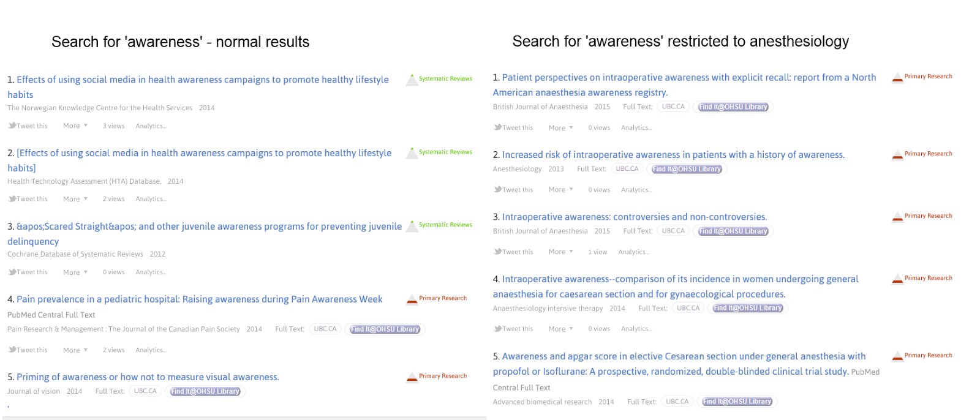Image resolution: width=980 pixels, height=420 pixels.
Task: Click Primary Research pyramid icon beside Intraoperative awareness controversies
Action: (897, 216)
